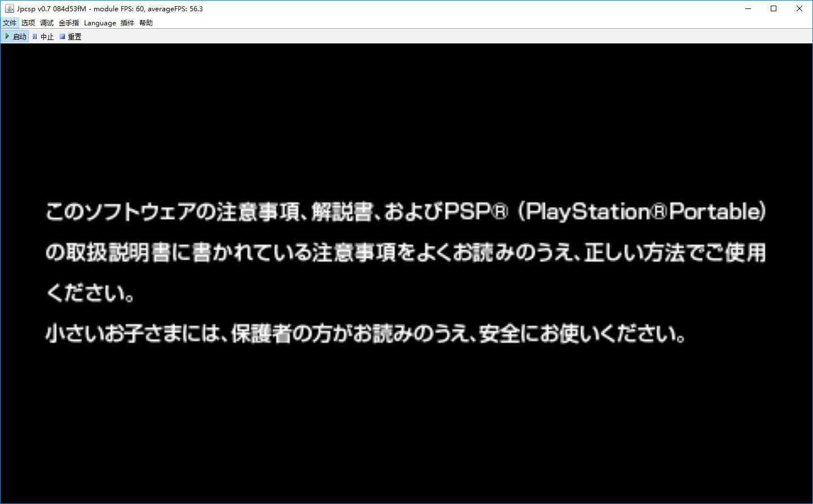
Task: Open the Language menu
Action: point(100,23)
